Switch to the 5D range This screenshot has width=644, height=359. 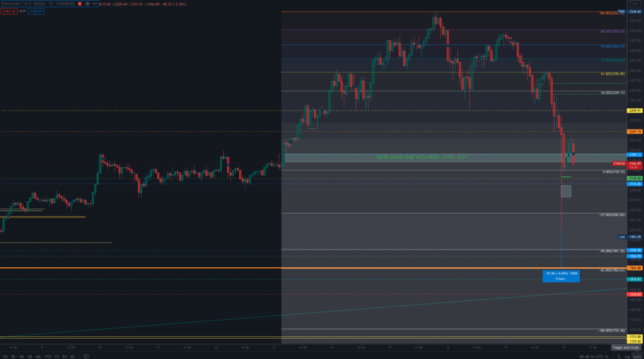pyautogui.click(x=13, y=356)
